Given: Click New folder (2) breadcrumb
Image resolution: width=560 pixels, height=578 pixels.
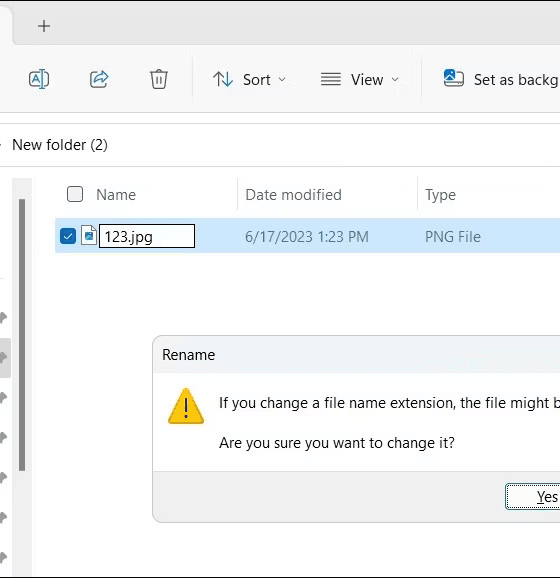Looking at the screenshot, I should (60, 145).
